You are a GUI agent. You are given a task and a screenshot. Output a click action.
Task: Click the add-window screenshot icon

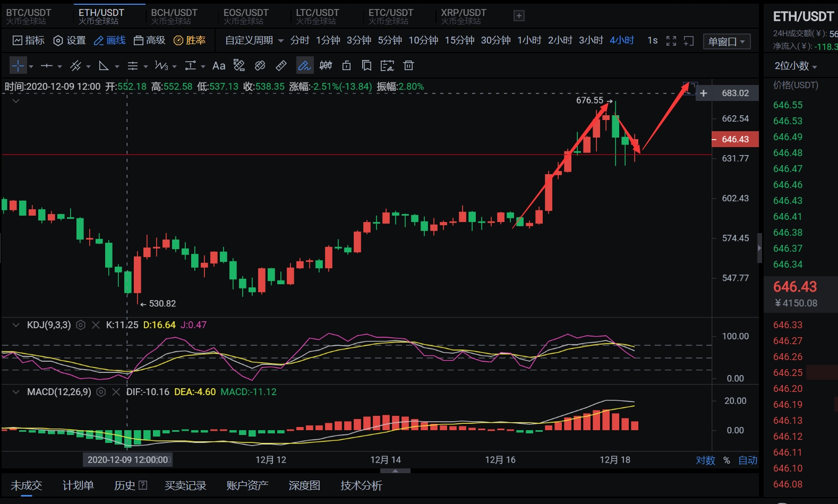[689, 41]
